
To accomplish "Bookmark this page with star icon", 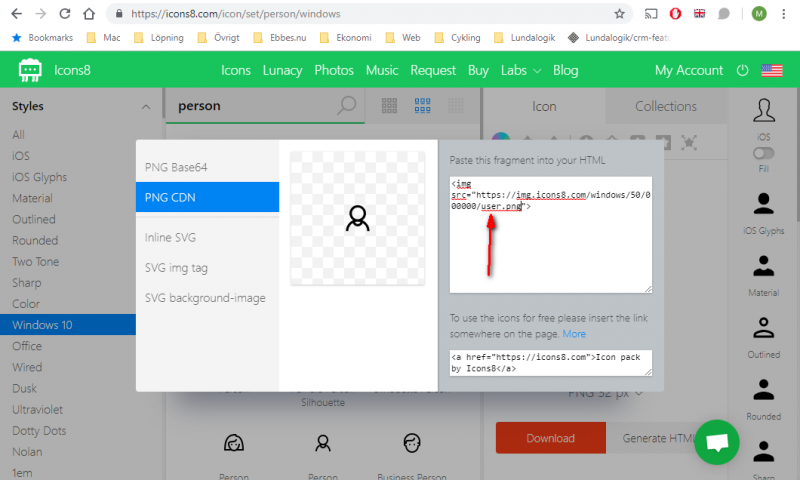I will pyautogui.click(x=619, y=14).
